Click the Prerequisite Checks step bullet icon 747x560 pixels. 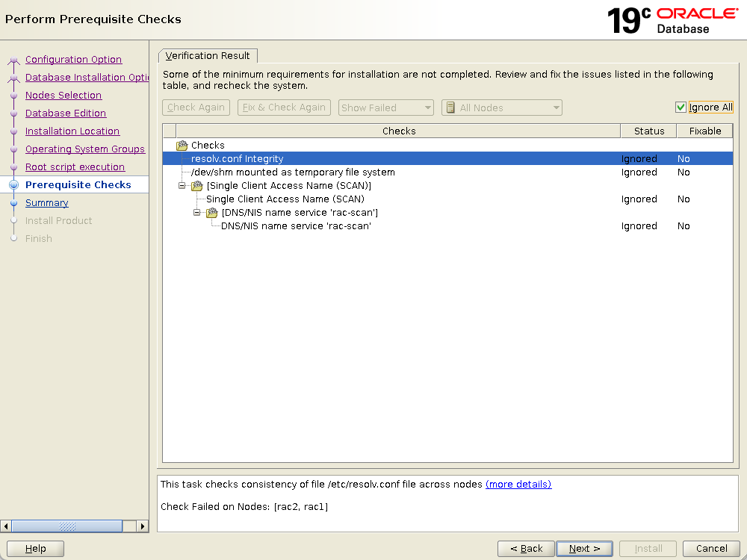pos(13,185)
